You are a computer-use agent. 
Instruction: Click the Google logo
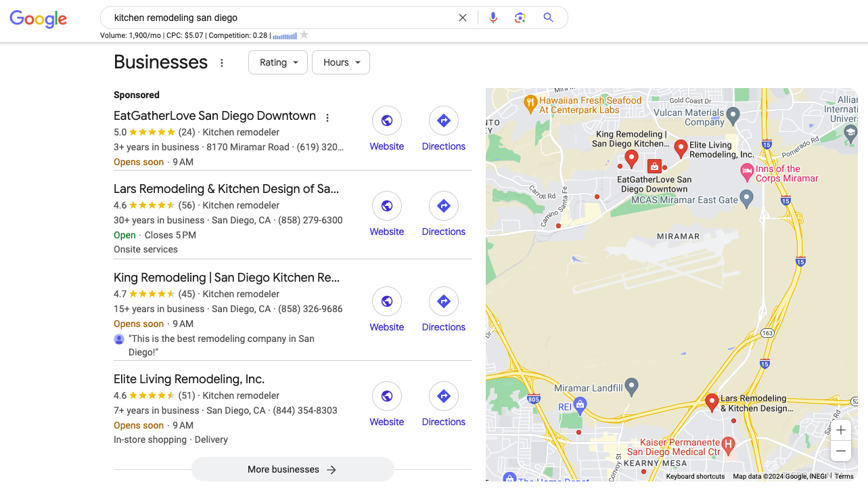(38, 18)
